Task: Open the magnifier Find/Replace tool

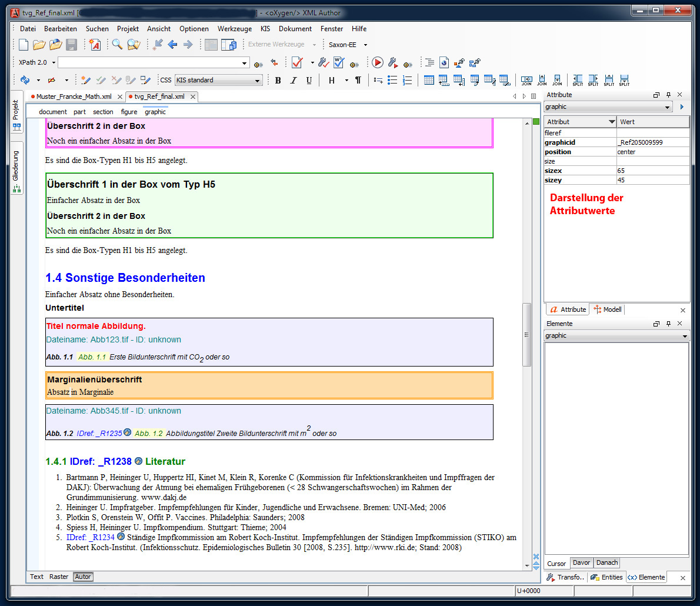Action: tap(117, 45)
